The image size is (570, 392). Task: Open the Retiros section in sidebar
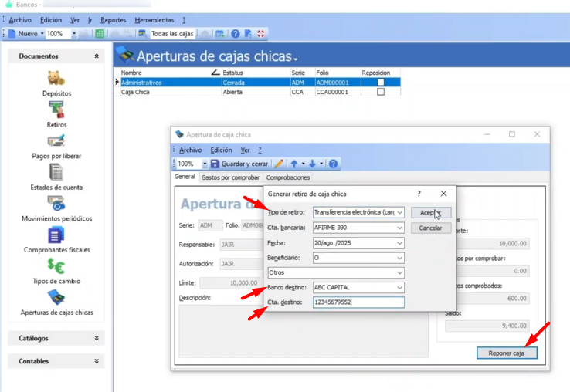(x=56, y=110)
